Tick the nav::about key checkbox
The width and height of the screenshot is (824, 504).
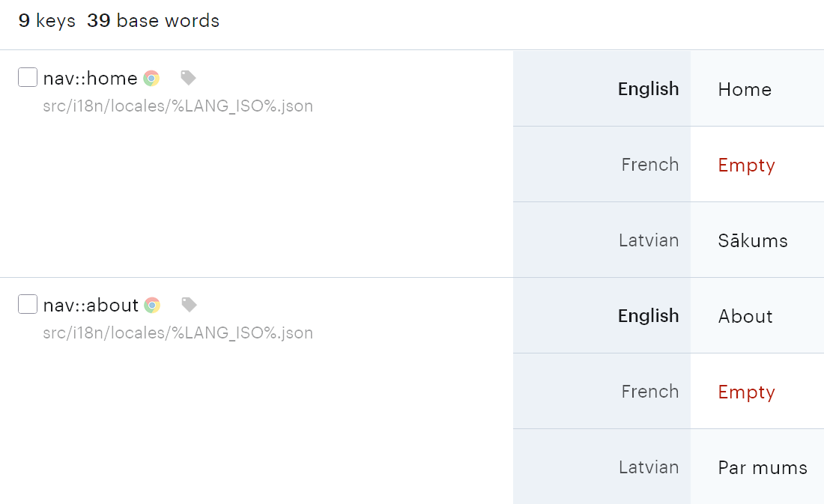pyautogui.click(x=28, y=304)
